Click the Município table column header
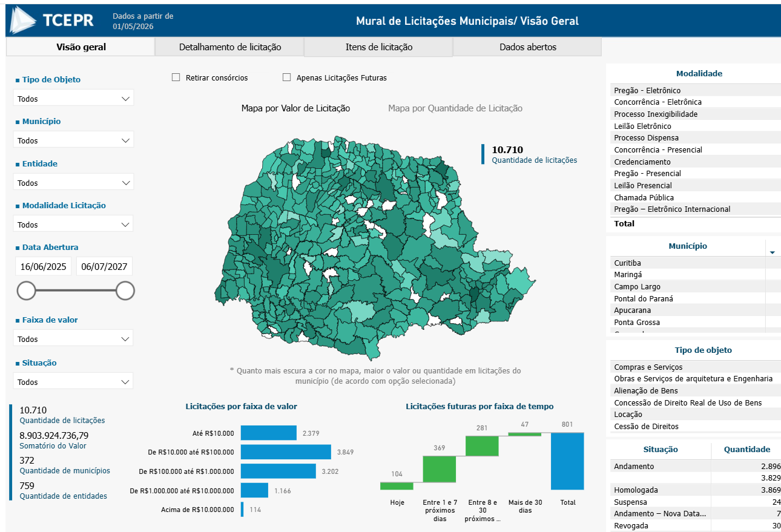Image resolution: width=781 pixels, height=532 pixels. coord(688,246)
